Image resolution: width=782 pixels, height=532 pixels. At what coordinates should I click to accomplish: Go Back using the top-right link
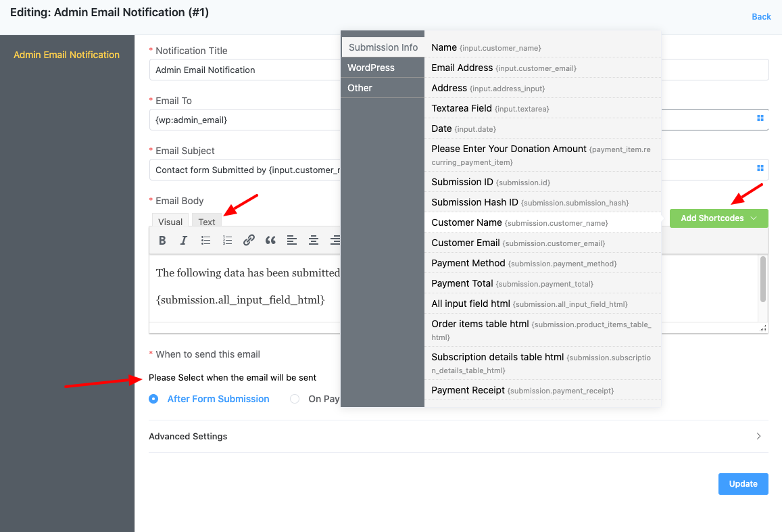[761, 16]
